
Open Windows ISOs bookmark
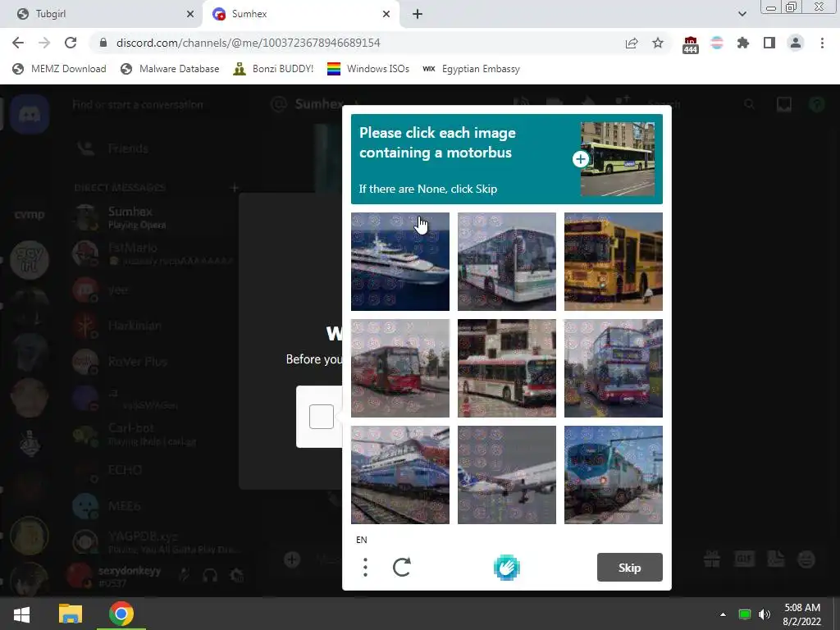tap(368, 69)
